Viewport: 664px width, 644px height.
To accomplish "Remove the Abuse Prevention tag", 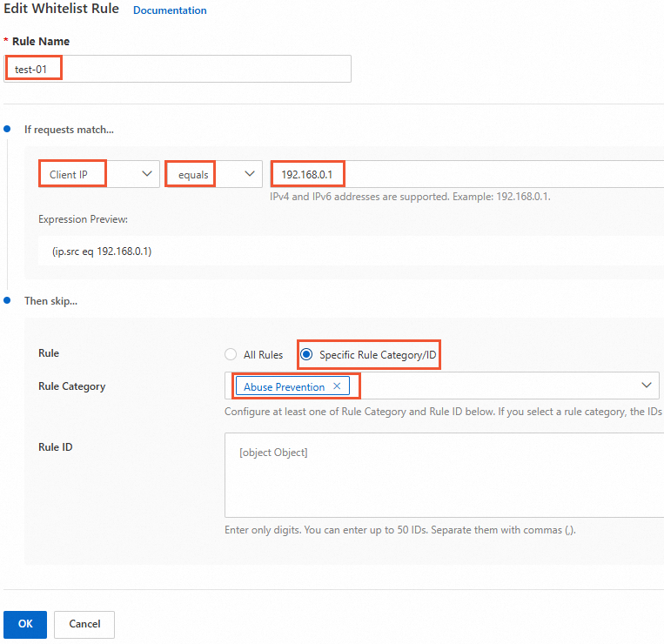I will tap(337, 386).
